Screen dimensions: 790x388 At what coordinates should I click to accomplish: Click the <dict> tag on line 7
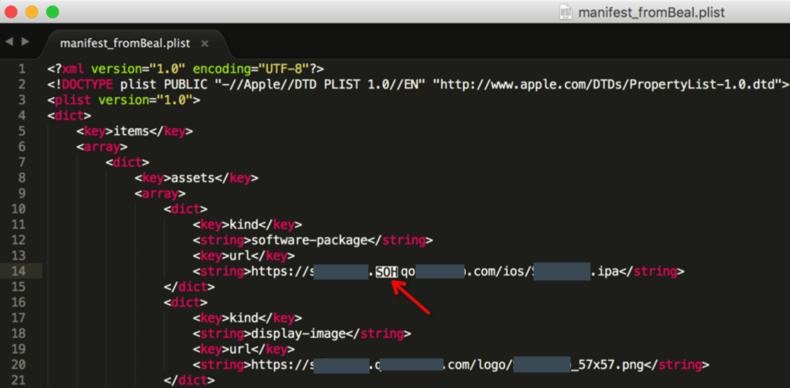(128, 162)
